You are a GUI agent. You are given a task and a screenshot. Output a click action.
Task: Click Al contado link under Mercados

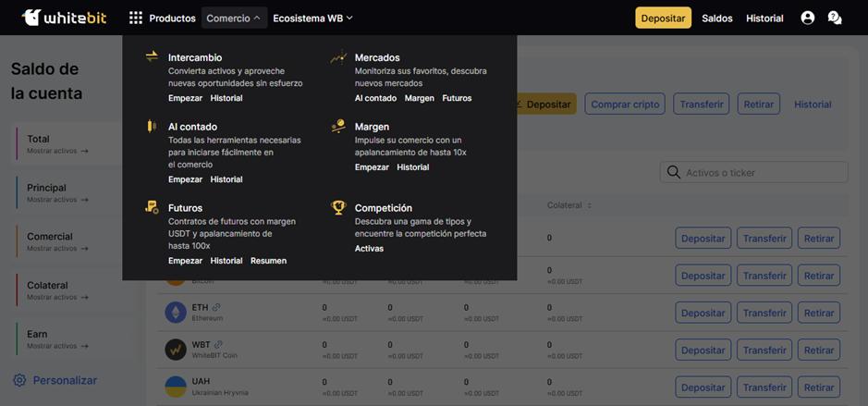[x=376, y=98]
